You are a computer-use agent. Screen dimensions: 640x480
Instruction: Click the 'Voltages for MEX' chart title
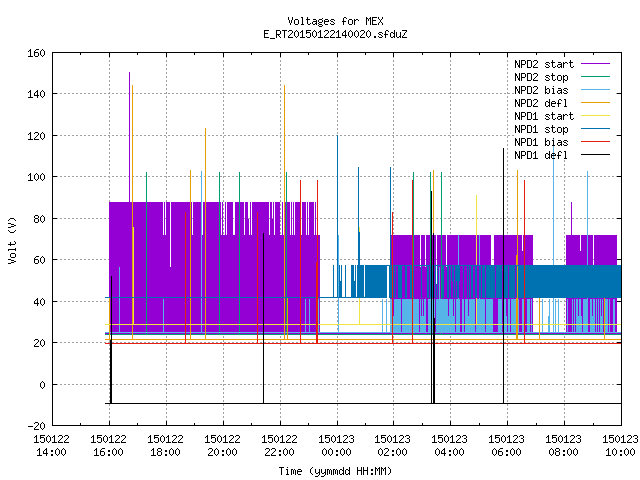(335, 21)
